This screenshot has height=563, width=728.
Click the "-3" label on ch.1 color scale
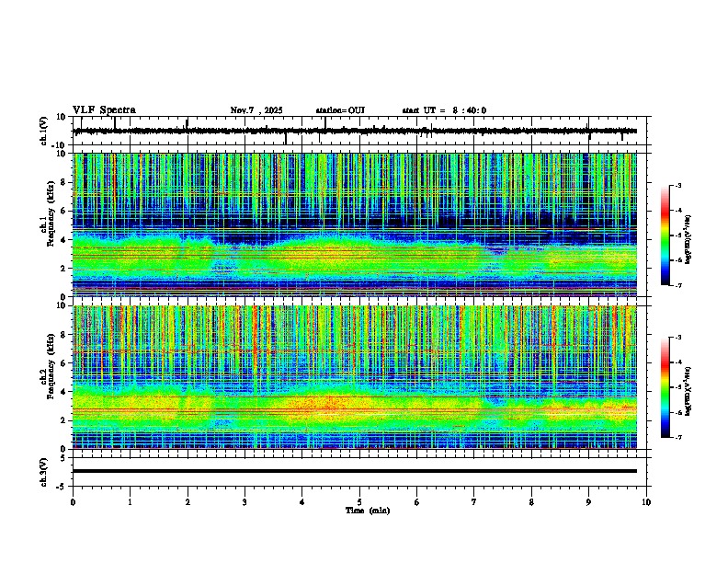point(678,185)
